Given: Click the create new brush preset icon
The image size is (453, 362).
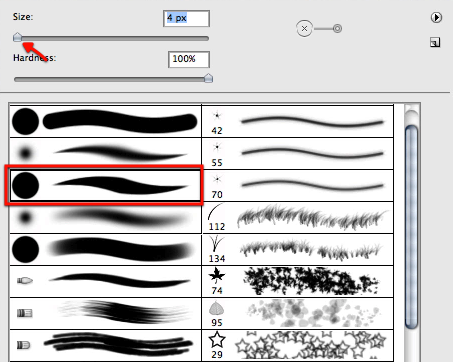Looking at the screenshot, I should click(435, 42).
